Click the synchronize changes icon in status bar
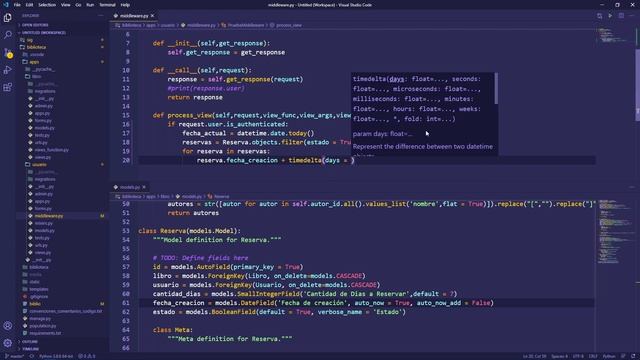This screenshot has width=640, height=360. pyautogui.click(x=31, y=356)
